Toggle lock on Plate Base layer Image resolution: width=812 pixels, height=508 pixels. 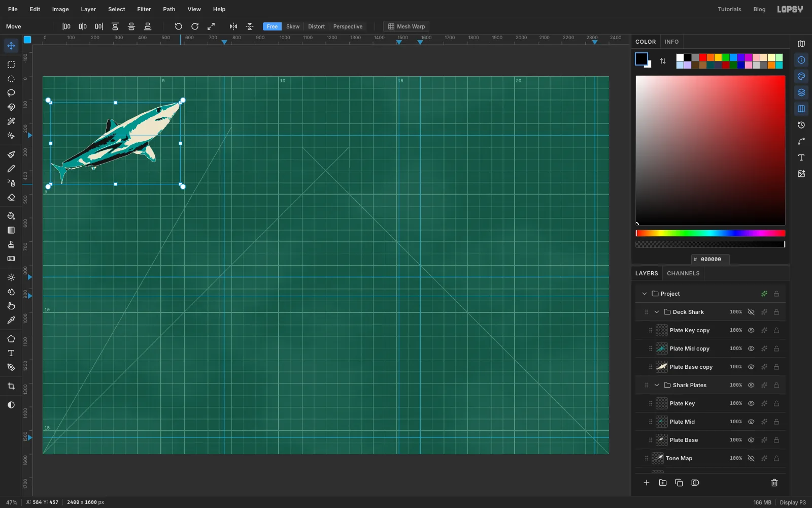point(776,440)
